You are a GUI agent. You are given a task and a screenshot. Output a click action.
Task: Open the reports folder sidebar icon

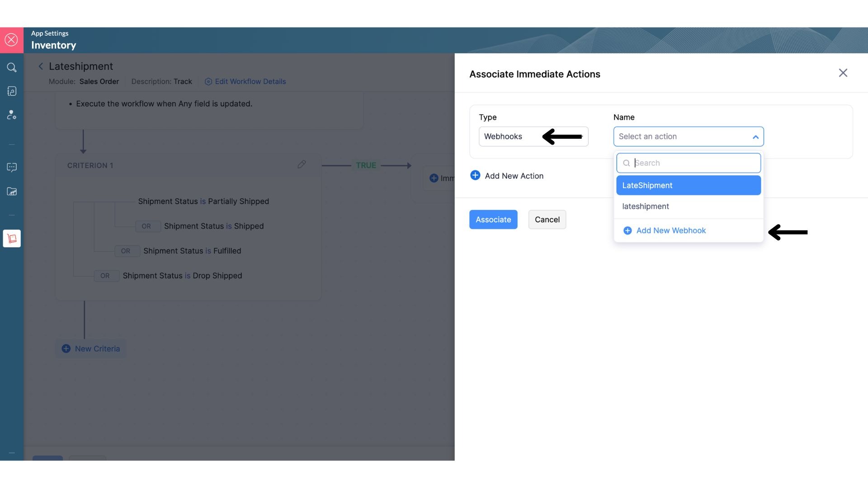[x=12, y=192]
